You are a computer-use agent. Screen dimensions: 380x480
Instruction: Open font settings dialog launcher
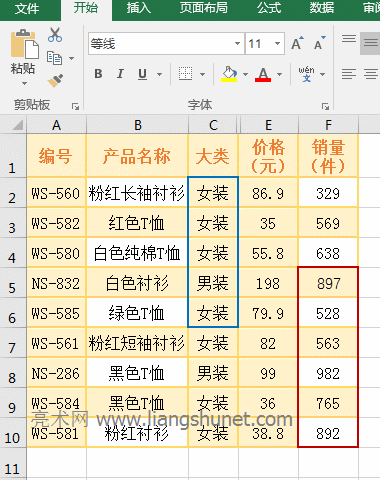pos(325,106)
